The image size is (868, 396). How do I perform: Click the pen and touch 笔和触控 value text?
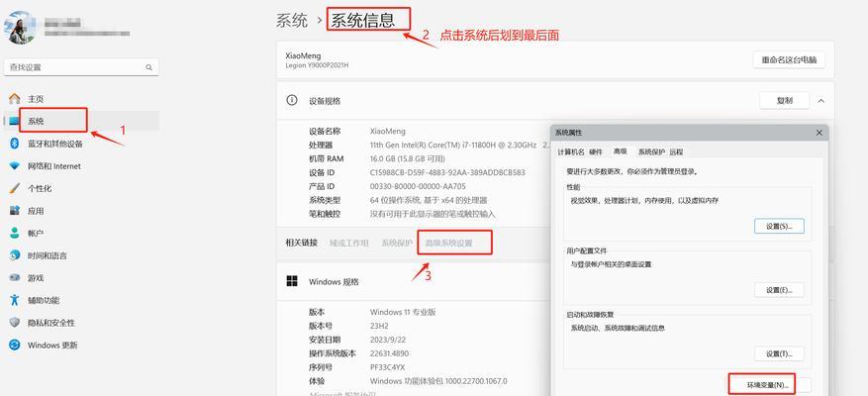[433, 214]
